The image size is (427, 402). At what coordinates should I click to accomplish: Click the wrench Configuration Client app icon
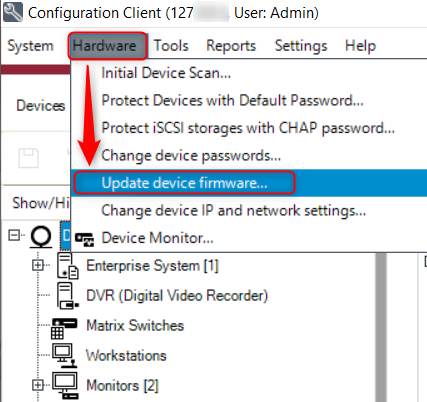tap(13, 12)
